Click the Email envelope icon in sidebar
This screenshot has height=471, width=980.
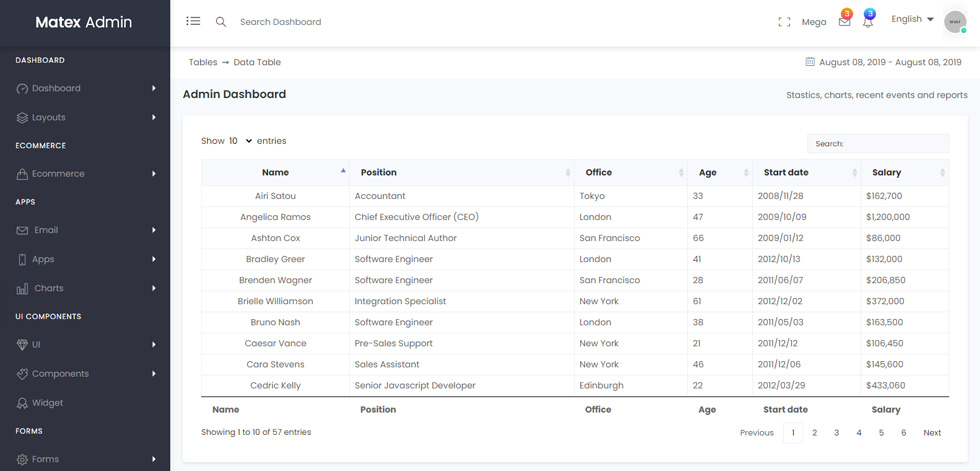pos(22,231)
